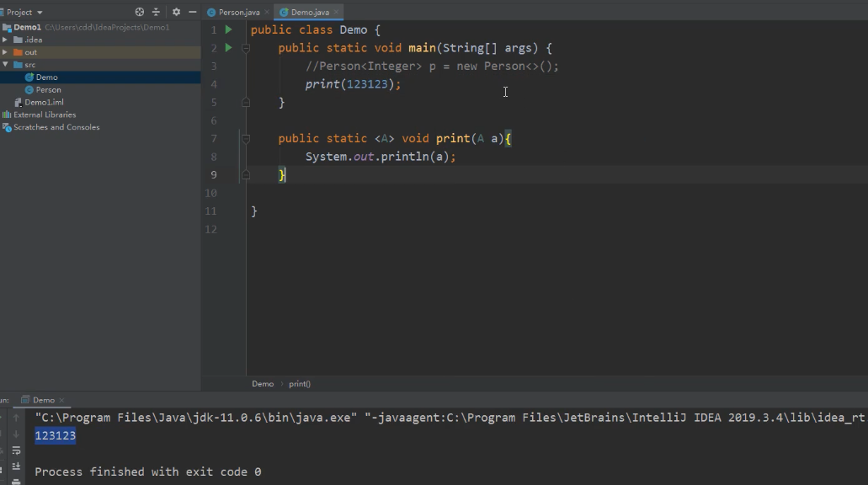The image size is (868, 485).
Task: Close the Person.java tab
Action: tap(267, 12)
